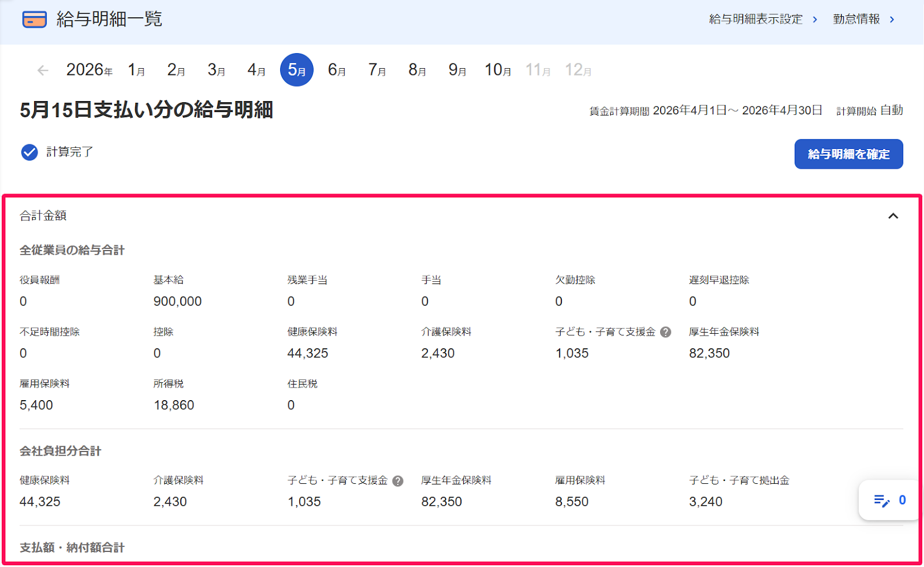Click the 基本給 value 900,000
This screenshot has height=567, width=924.
177,301
